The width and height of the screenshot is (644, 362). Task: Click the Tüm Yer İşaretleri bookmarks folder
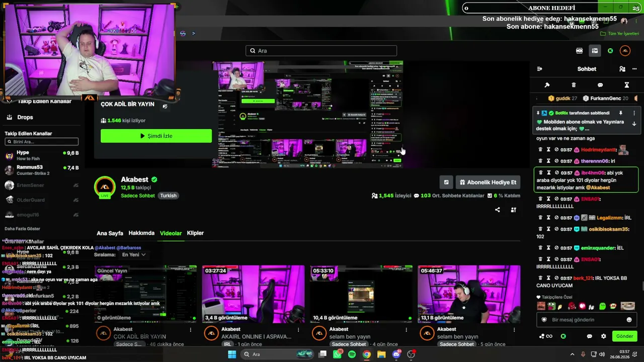[x=620, y=34]
